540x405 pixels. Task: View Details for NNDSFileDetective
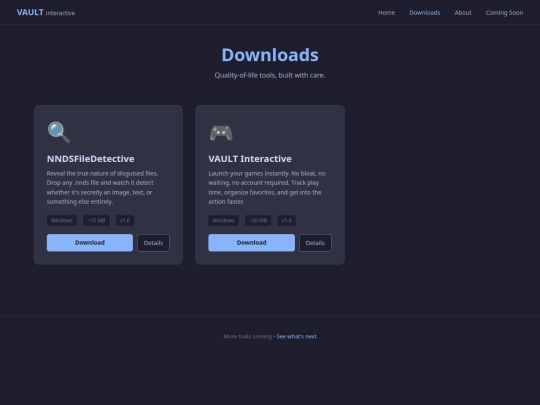tap(153, 243)
